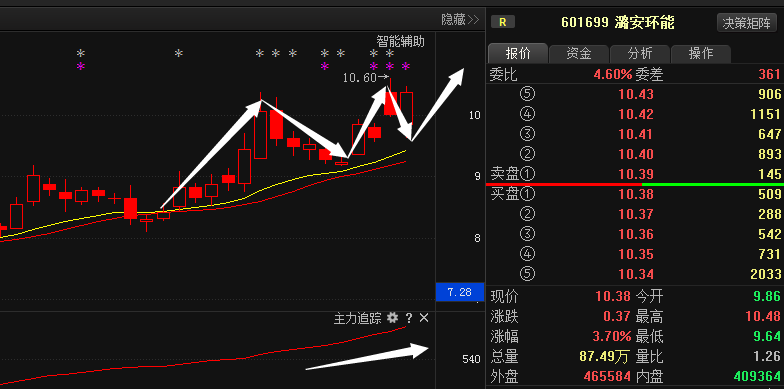784x389 pixels.
Task: Click buy level ② price 10.37
Action: tap(636, 214)
